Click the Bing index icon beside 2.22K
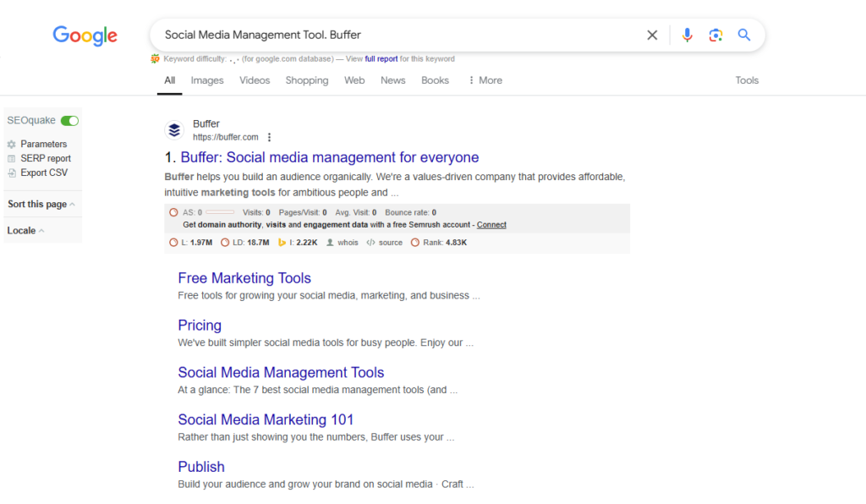This screenshot has height=504, width=866. [x=282, y=243]
